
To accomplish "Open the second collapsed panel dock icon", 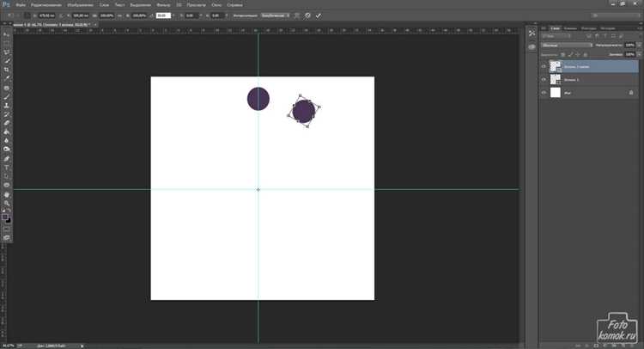I will (x=532, y=47).
